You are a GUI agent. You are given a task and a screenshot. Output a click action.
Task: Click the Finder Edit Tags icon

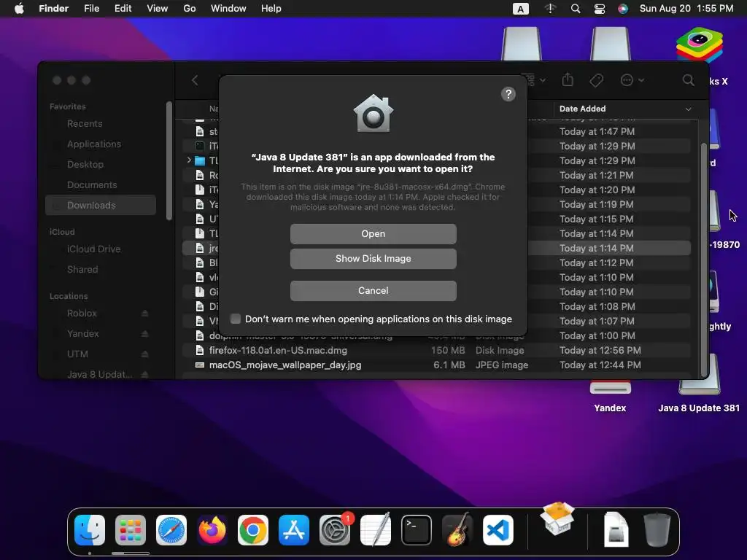pos(597,80)
